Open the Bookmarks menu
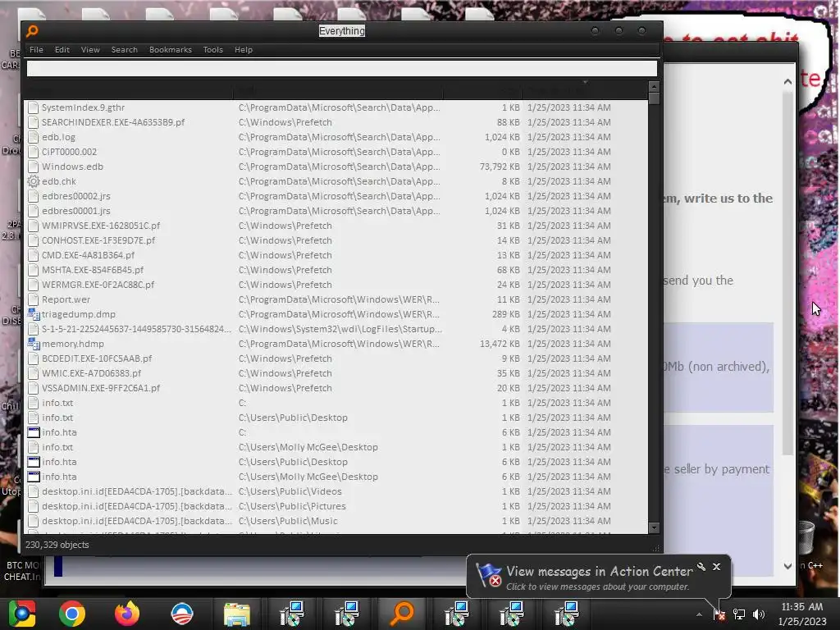This screenshot has width=840, height=630. 171,50
